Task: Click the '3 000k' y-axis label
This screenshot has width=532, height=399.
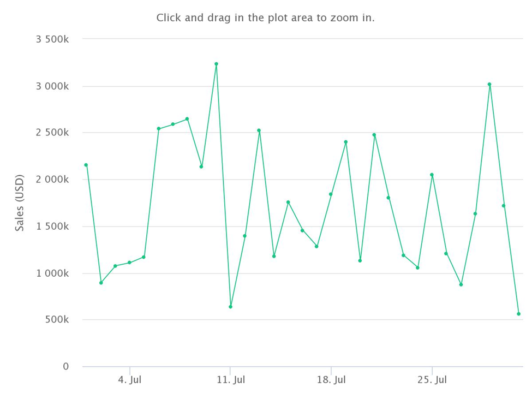Action: coord(52,86)
